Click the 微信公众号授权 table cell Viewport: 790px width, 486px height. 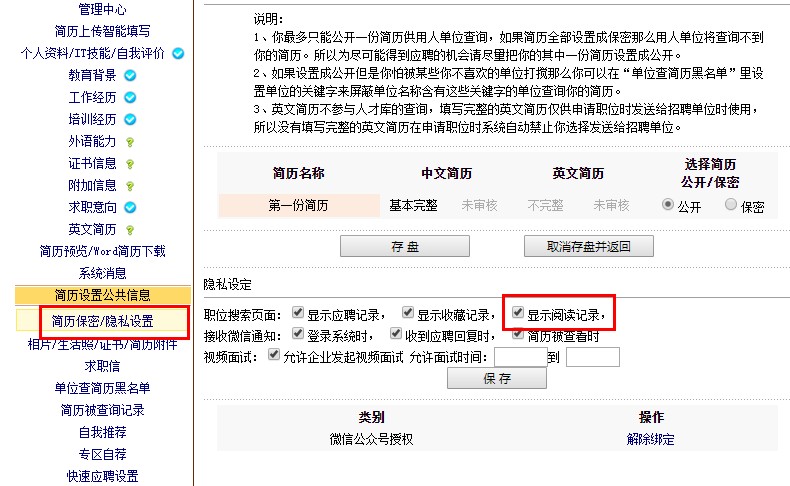(371, 439)
